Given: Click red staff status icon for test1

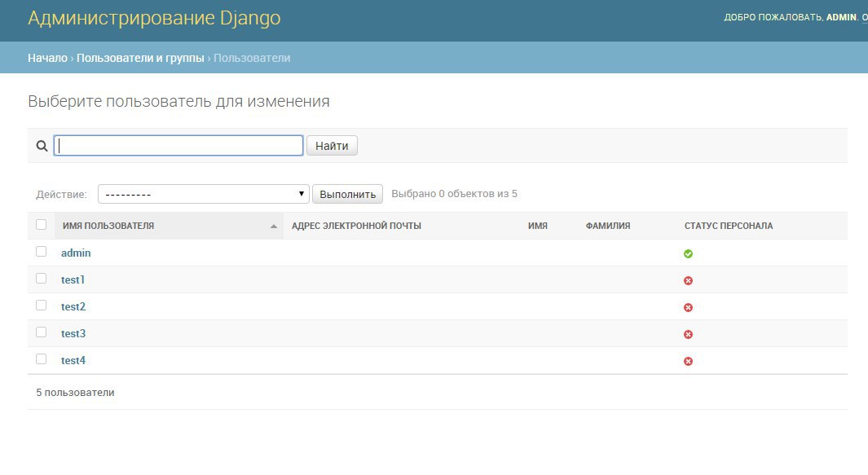Looking at the screenshot, I should [688, 280].
